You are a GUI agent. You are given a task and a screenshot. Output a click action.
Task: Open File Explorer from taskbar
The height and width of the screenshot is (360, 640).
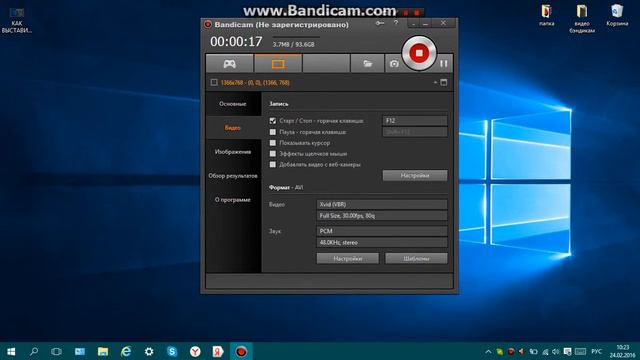[x=103, y=351]
